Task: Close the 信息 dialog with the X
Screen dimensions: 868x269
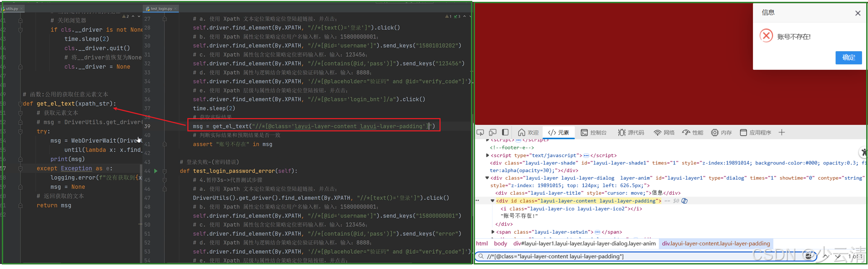Action: click(858, 13)
